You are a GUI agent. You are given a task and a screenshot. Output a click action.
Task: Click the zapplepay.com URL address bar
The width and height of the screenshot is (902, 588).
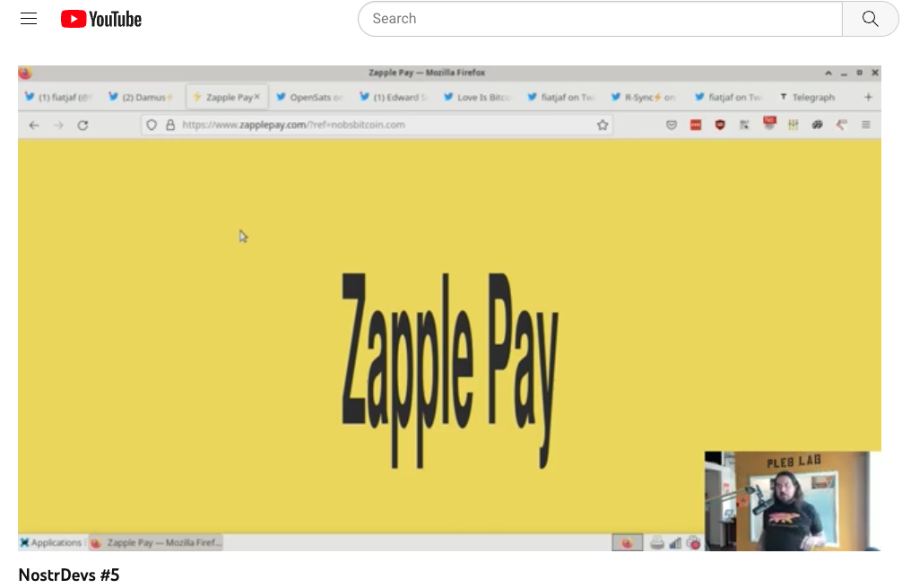point(377,125)
